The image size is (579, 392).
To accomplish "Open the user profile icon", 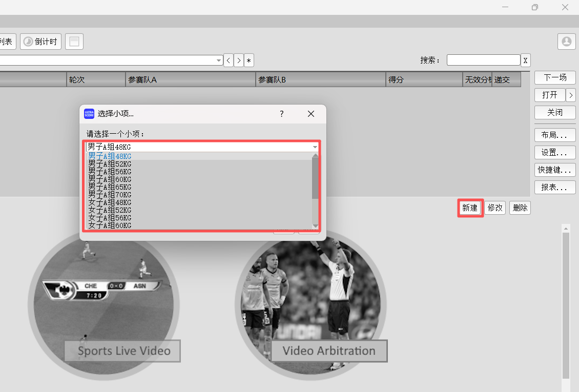I will (566, 42).
